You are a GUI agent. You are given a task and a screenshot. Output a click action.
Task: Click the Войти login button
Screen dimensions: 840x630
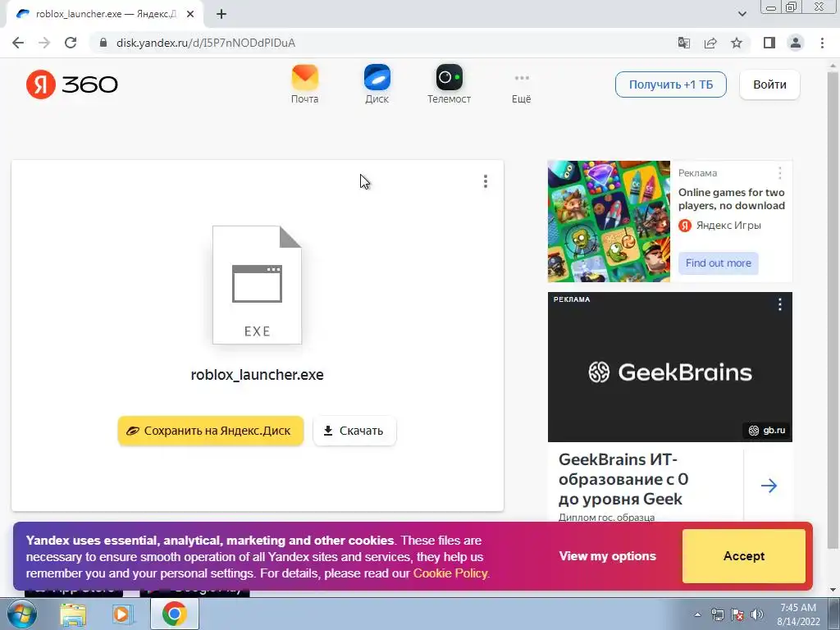[x=769, y=84]
